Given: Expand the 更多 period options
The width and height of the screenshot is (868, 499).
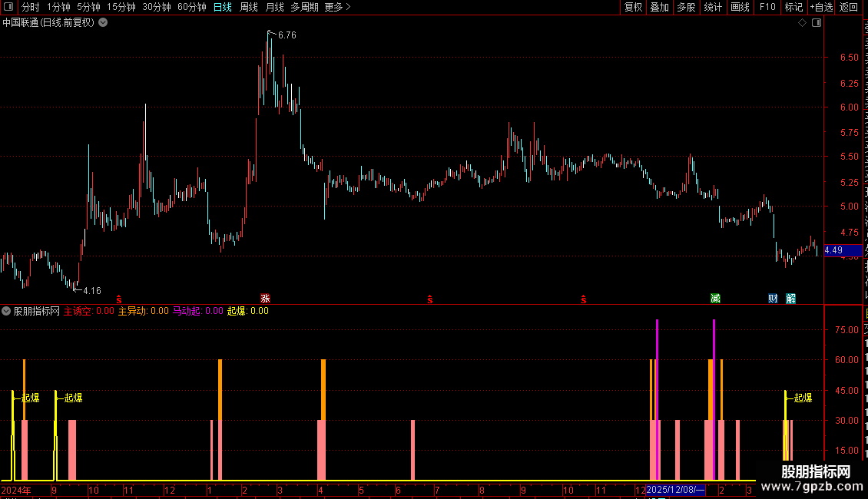Looking at the screenshot, I should (x=337, y=7).
